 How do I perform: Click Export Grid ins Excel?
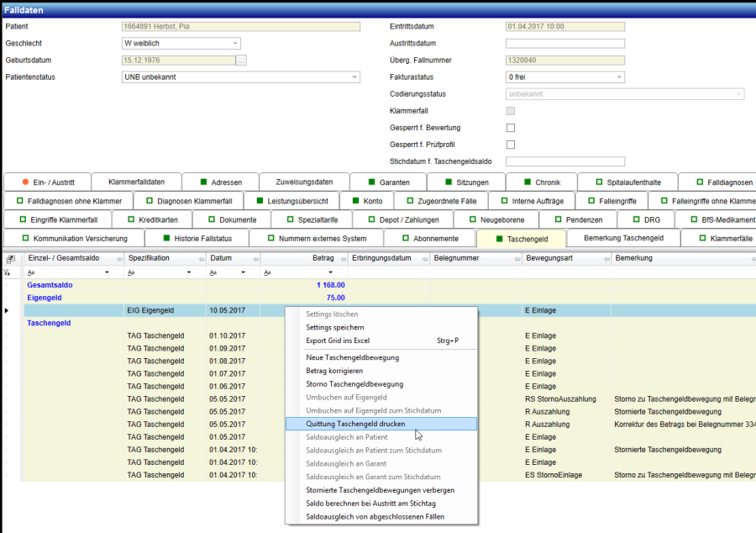(338, 340)
